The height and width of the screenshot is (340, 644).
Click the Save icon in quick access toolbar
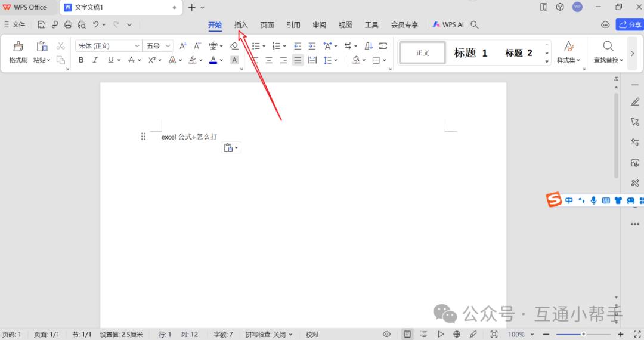tap(41, 24)
